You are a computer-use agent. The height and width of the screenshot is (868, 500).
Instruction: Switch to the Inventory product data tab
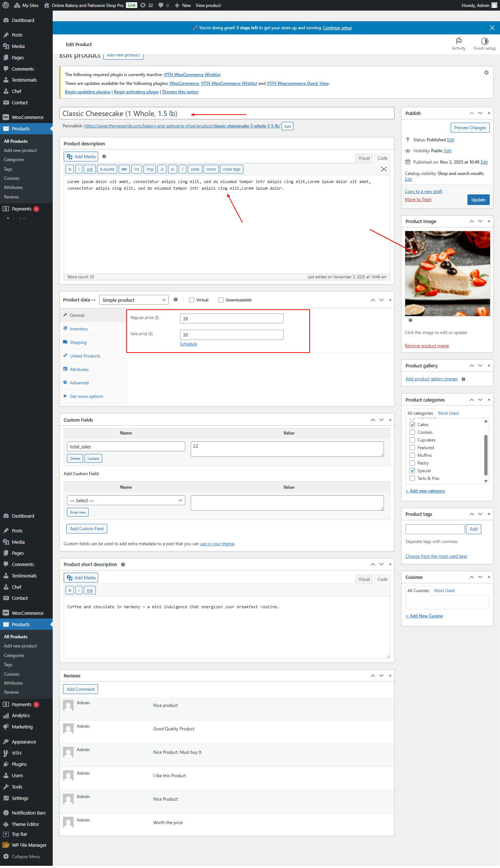pos(79,329)
